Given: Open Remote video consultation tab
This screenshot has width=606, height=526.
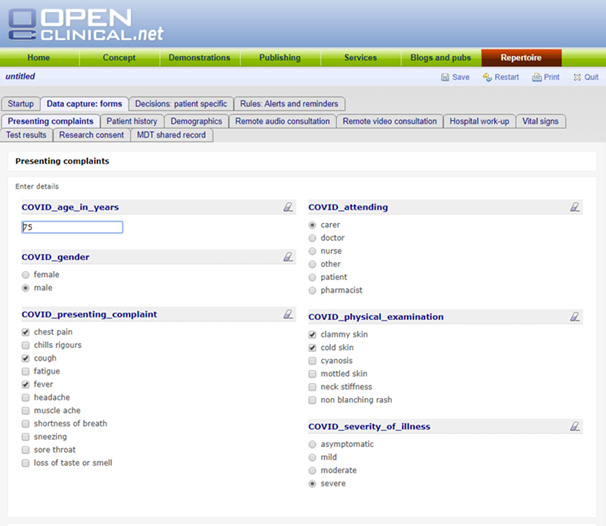Looking at the screenshot, I should coord(390,121).
